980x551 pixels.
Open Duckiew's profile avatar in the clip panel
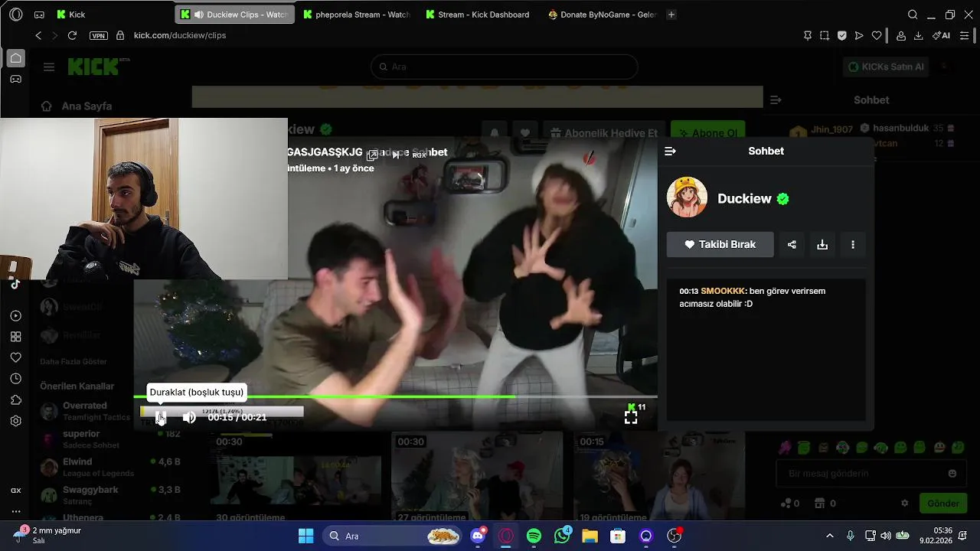pos(687,197)
